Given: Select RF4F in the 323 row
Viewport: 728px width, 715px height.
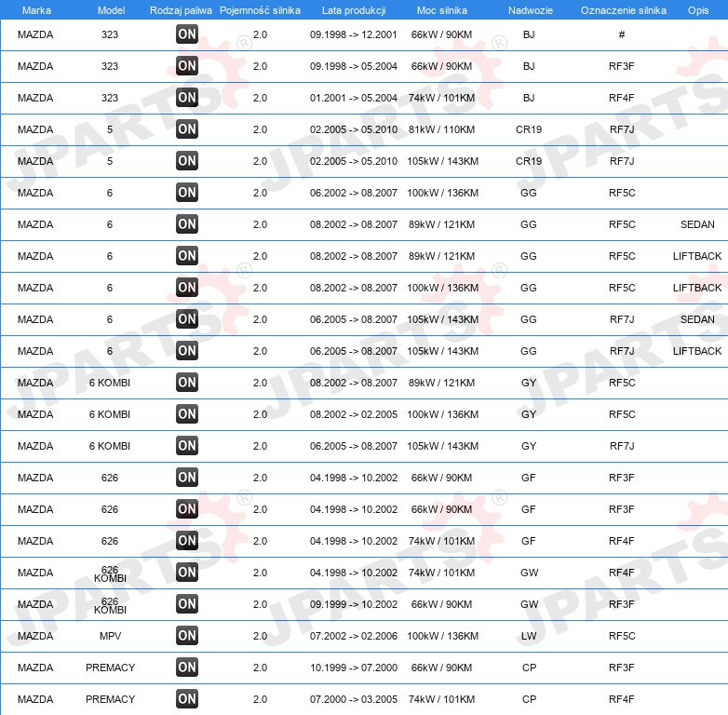Looking at the screenshot, I should pyautogui.click(x=622, y=98).
